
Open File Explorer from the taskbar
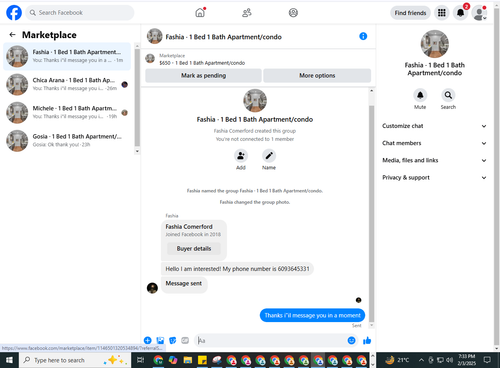point(188,360)
